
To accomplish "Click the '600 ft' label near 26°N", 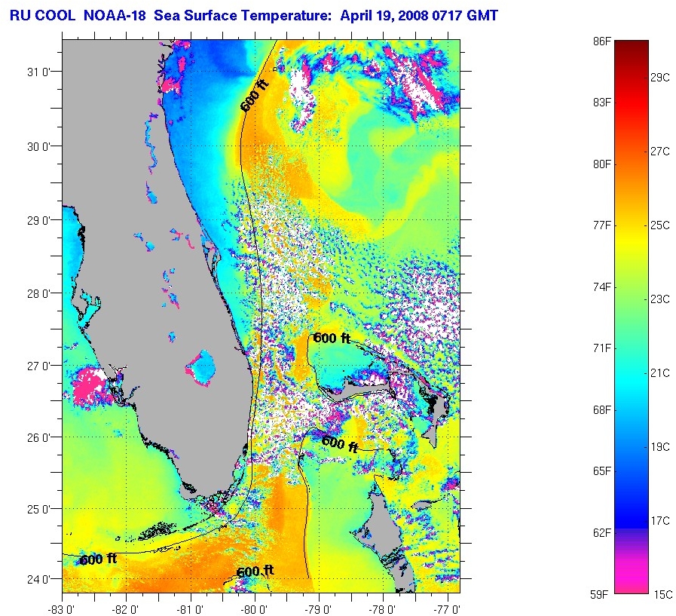I will coord(340,444).
